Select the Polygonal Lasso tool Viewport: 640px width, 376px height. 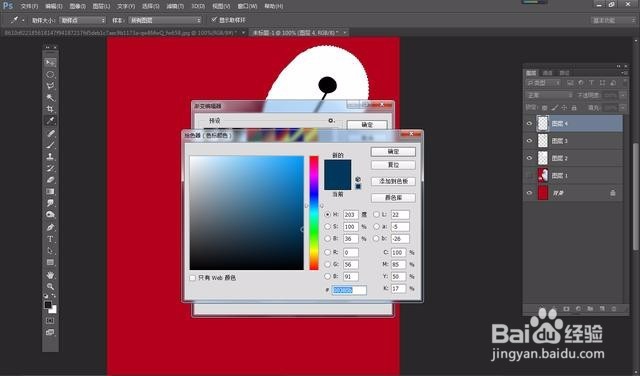50,86
